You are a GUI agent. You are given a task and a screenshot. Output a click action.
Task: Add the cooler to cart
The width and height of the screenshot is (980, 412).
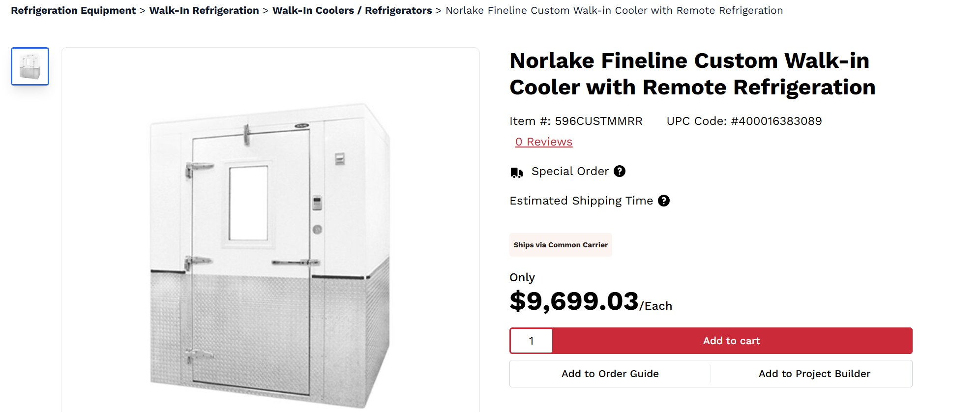[x=732, y=341]
